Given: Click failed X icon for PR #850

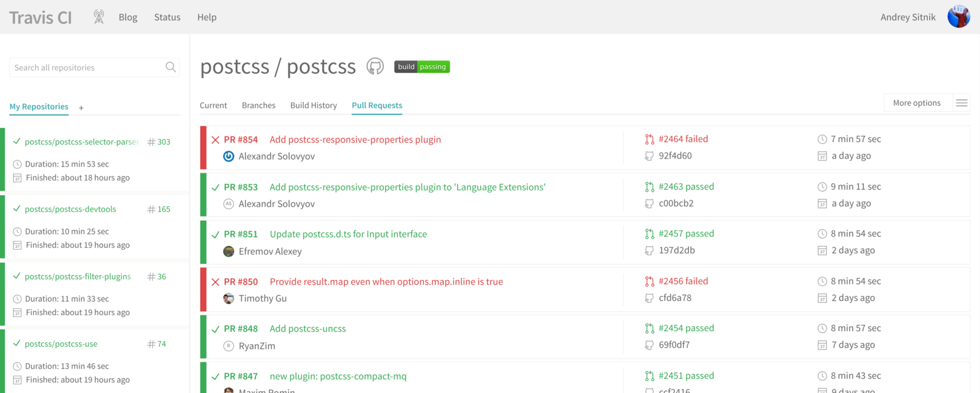Looking at the screenshot, I should [x=216, y=282].
